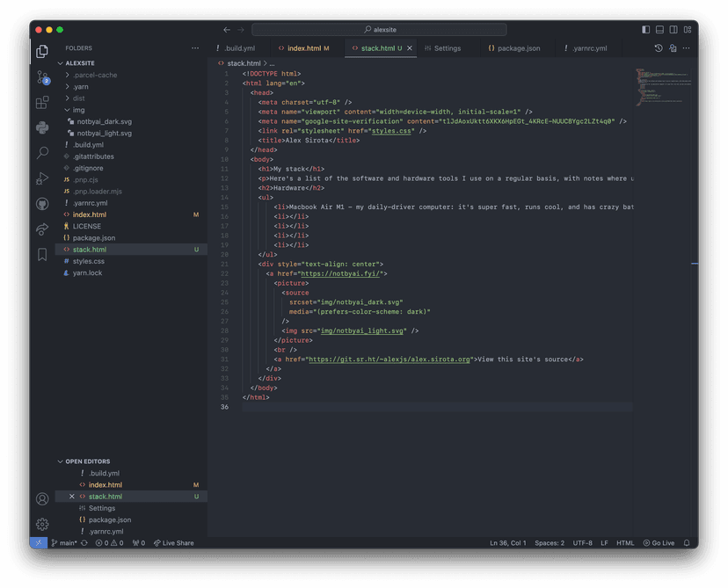728x588 pixels.
Task: Open the Source Control view
Action: pyautogui.click(x=42, y=77)
